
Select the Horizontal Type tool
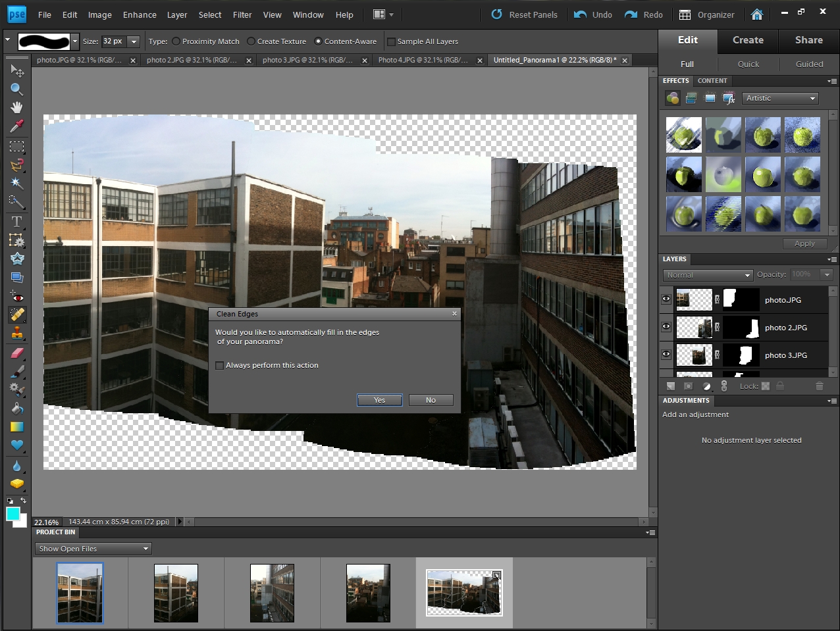click(17, 222)
